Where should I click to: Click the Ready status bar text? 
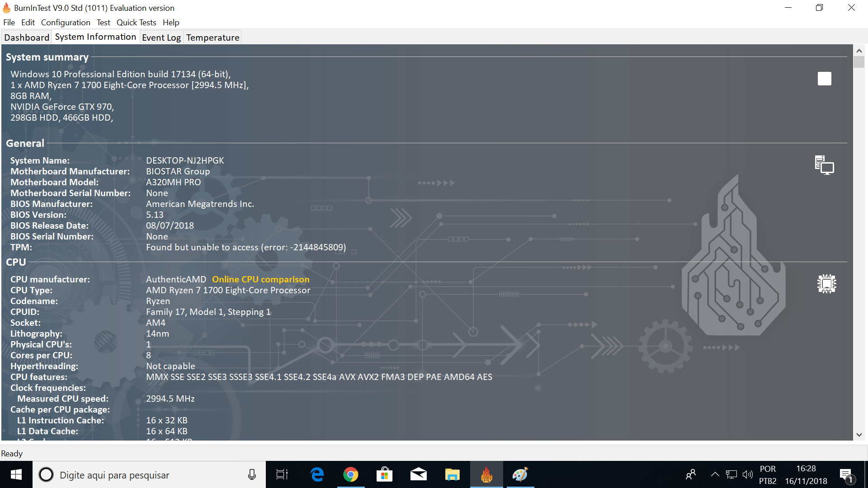pyautogui.click(x=12, y=453)
